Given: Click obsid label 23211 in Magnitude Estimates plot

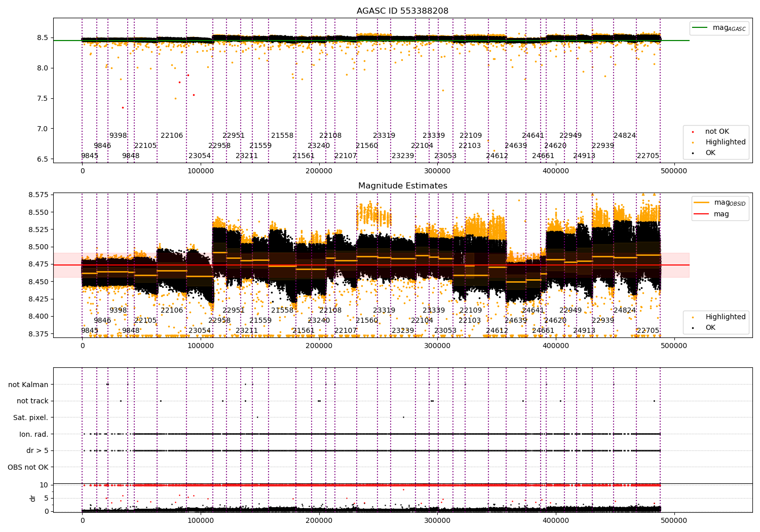Looking at the screenshot, I should (x=247, y=330).
